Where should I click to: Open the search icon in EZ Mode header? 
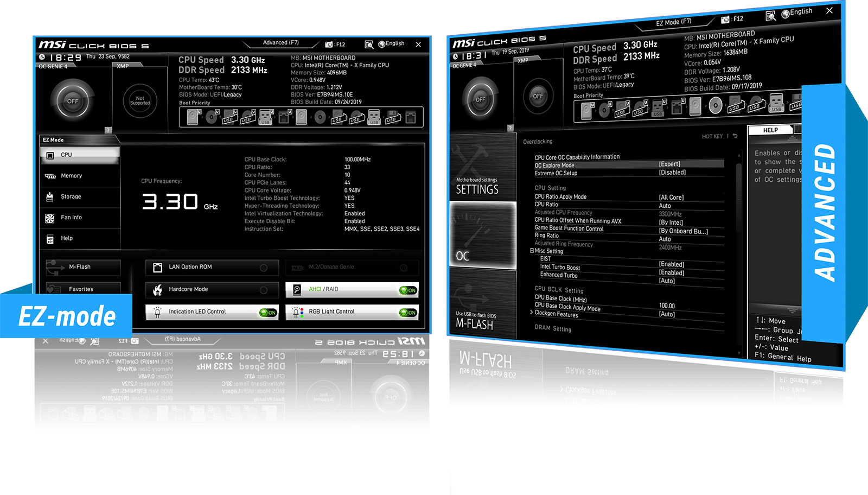click(369, 45)
